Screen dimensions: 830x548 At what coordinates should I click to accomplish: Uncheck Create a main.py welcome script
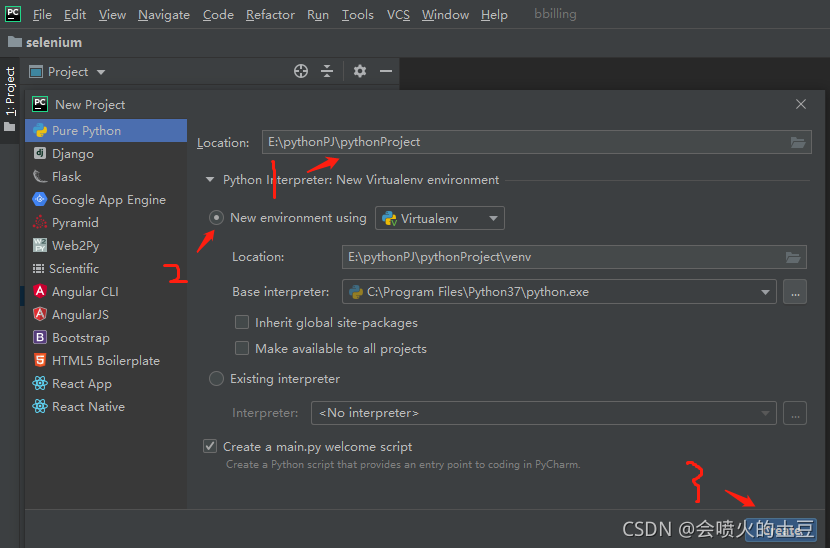(x=210, y=446)
